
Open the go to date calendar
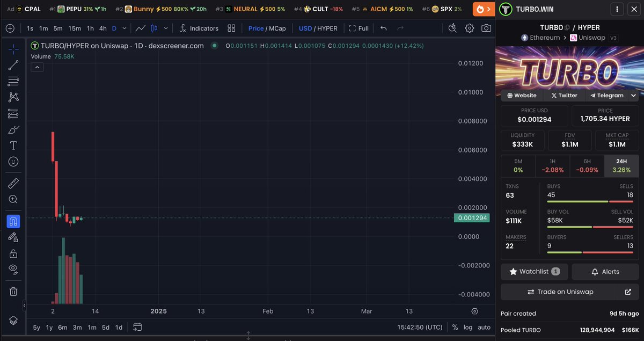point(137,327)
